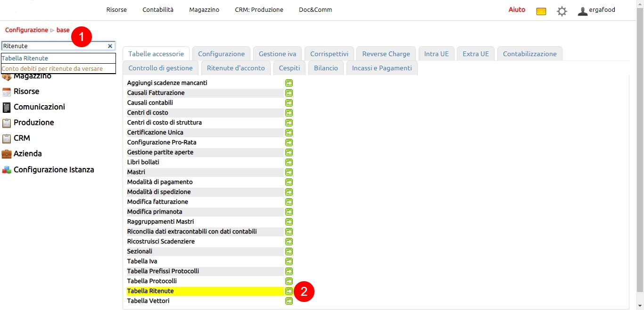Image resolution: width=644 pixels, height=310 pixels.
Task: Open Configurazione Pro-Rata with its arrow icon
Action: click(x=289, y=142)
